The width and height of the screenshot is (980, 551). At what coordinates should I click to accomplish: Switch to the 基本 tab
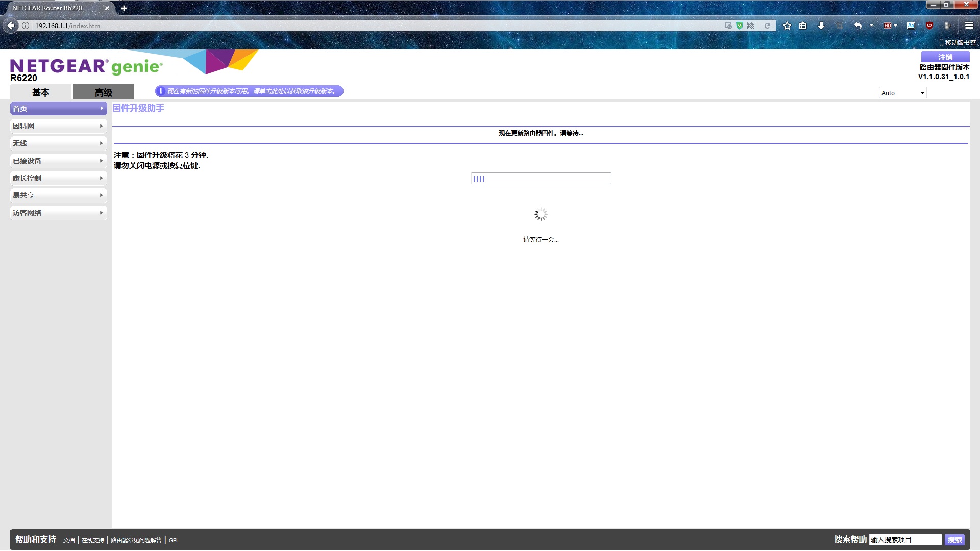tap(41, 92)
